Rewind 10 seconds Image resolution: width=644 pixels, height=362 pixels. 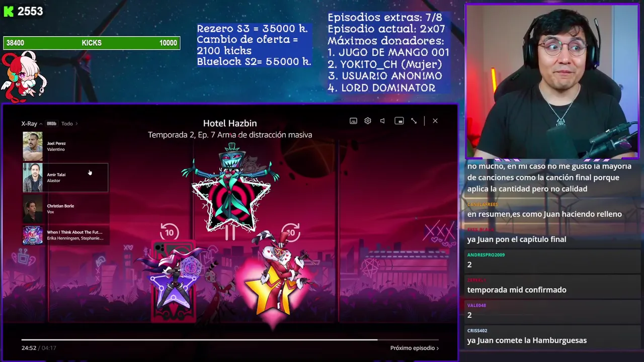[170, 232]
